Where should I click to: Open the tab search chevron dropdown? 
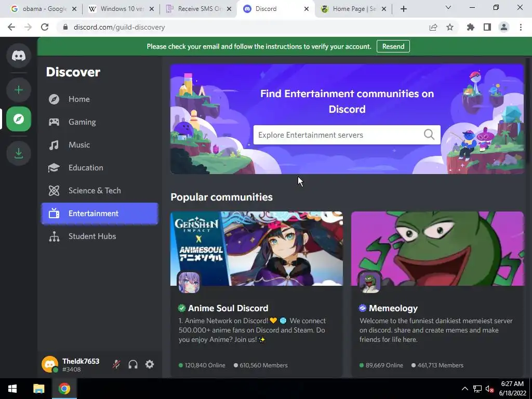pos(448,7)
